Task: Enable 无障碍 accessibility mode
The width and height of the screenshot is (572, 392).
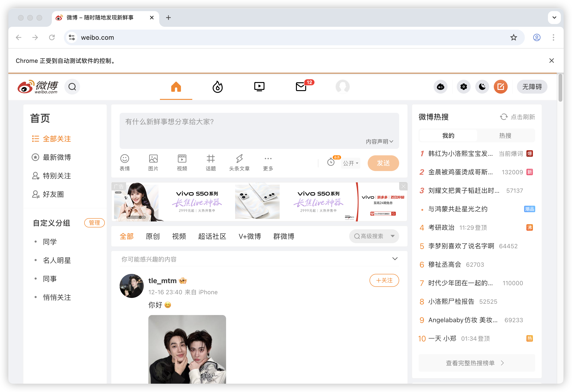Action: point(532,87)
